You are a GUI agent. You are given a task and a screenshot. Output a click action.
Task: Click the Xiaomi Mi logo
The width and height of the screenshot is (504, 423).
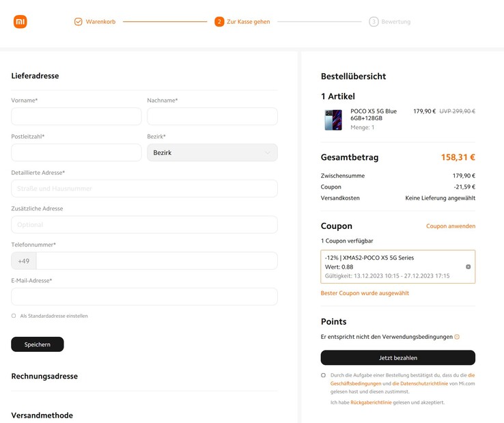coord(20,22)
